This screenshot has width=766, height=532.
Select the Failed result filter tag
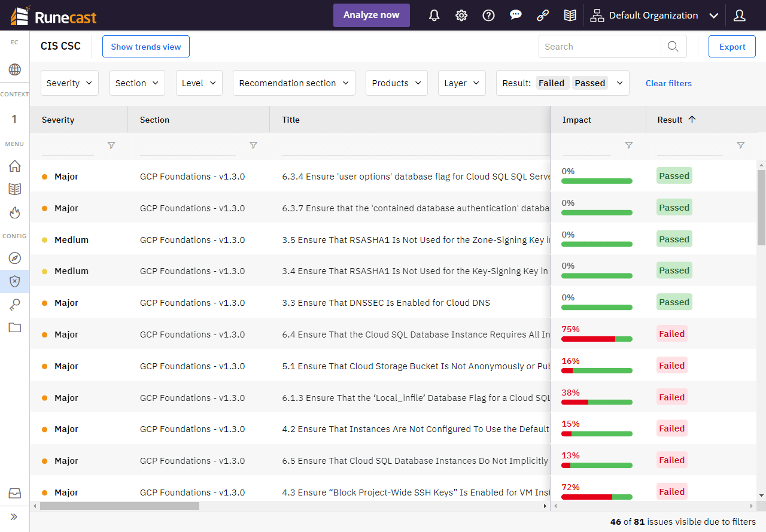click(x=551, y=83)
